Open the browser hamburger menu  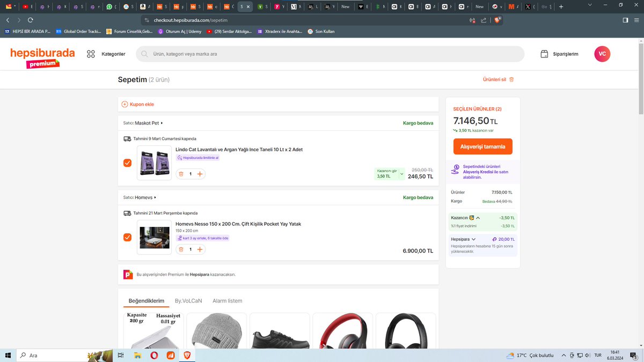pos(637,20)
